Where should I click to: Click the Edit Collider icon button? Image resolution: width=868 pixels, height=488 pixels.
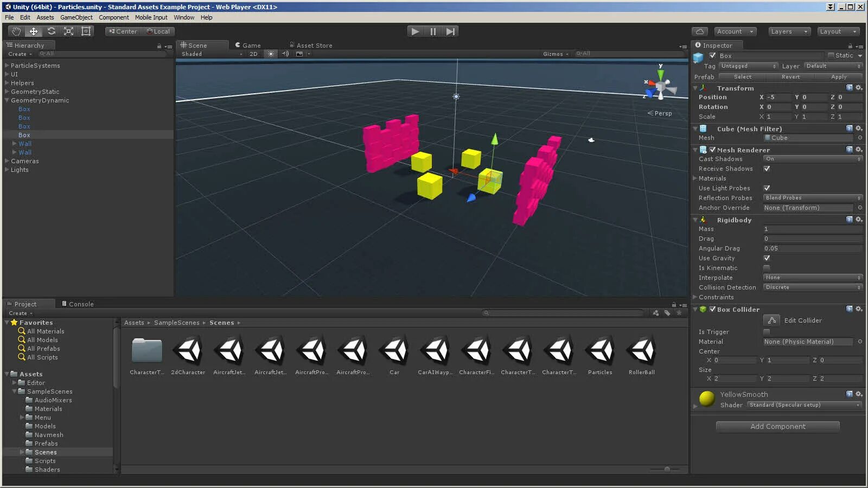tap(771, 320)
